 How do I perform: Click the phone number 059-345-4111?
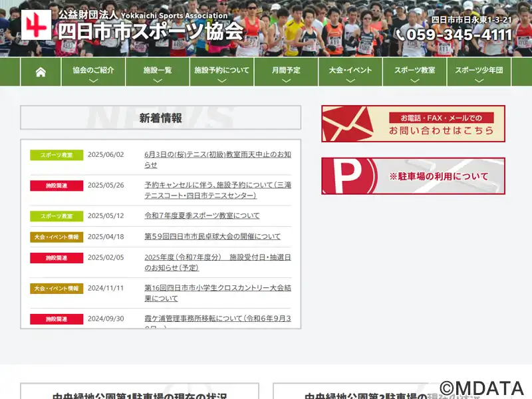pyautogui.click(x=459, y=35)
